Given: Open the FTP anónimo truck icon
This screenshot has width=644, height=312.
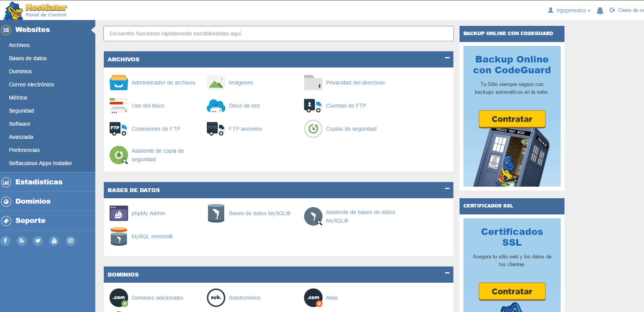Looking at the screenshot, I should coord(216,129).
